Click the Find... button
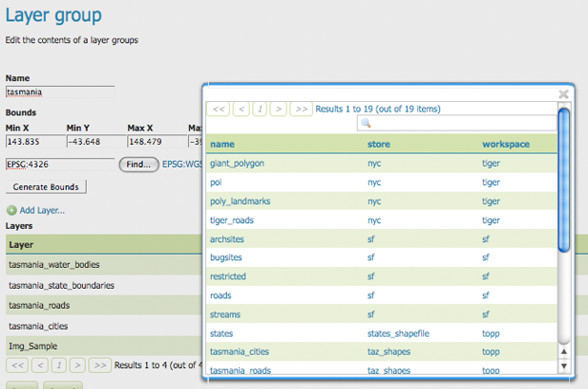588x389 pixels. [138, 164]
